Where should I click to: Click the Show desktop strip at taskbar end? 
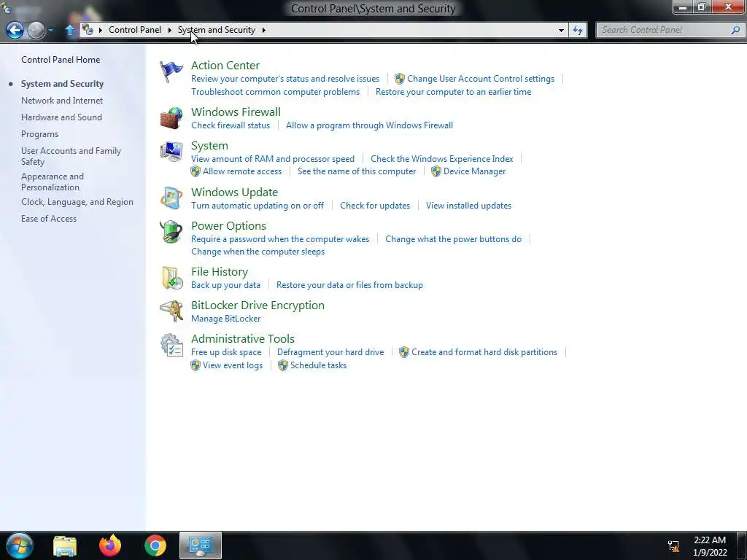click(x=743, y=545)
